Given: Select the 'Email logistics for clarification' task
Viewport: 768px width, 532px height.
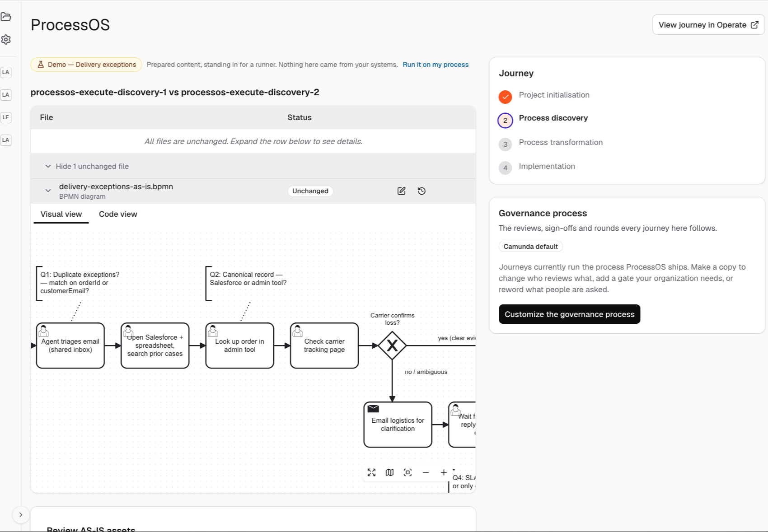Looking at the screenshot, I should [398, 425].
